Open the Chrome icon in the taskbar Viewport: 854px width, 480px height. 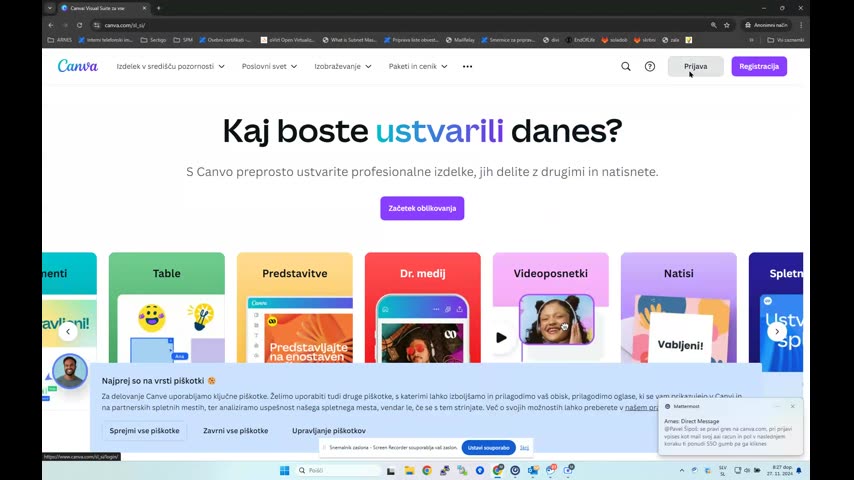[x=426, y=470]
